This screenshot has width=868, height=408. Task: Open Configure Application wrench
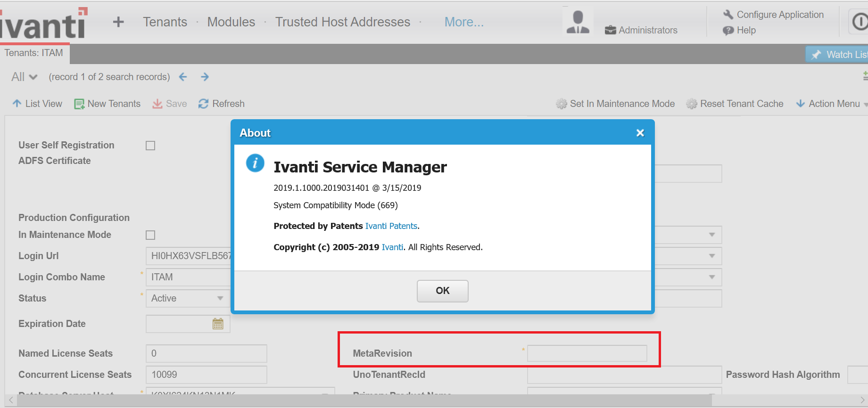point(728,15)
